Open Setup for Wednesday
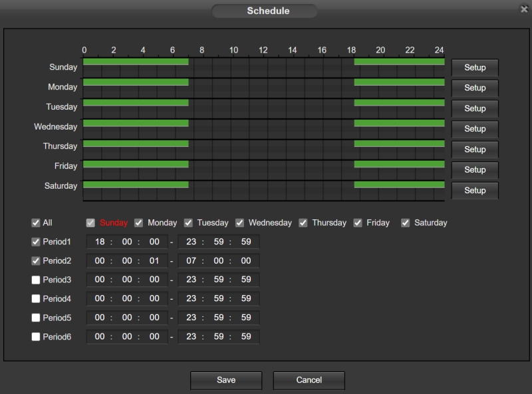Viewport: 532px width, 394px height. pos(475,129)
